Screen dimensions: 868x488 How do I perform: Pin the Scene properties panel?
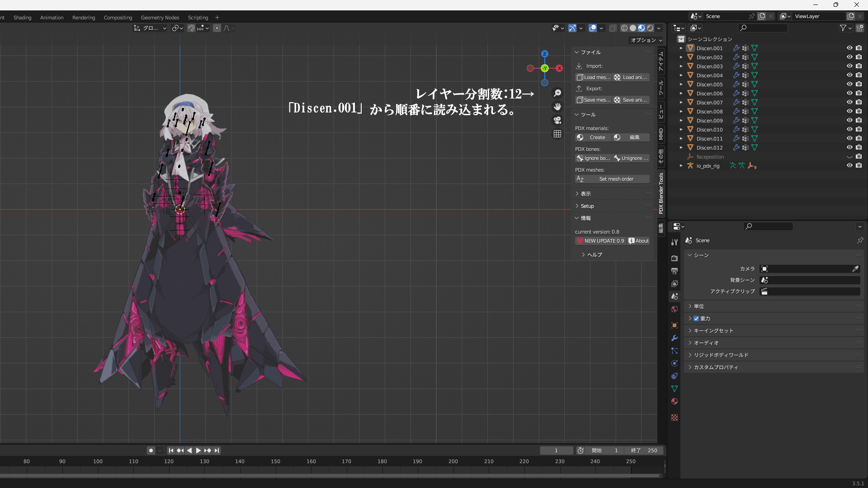860,240
